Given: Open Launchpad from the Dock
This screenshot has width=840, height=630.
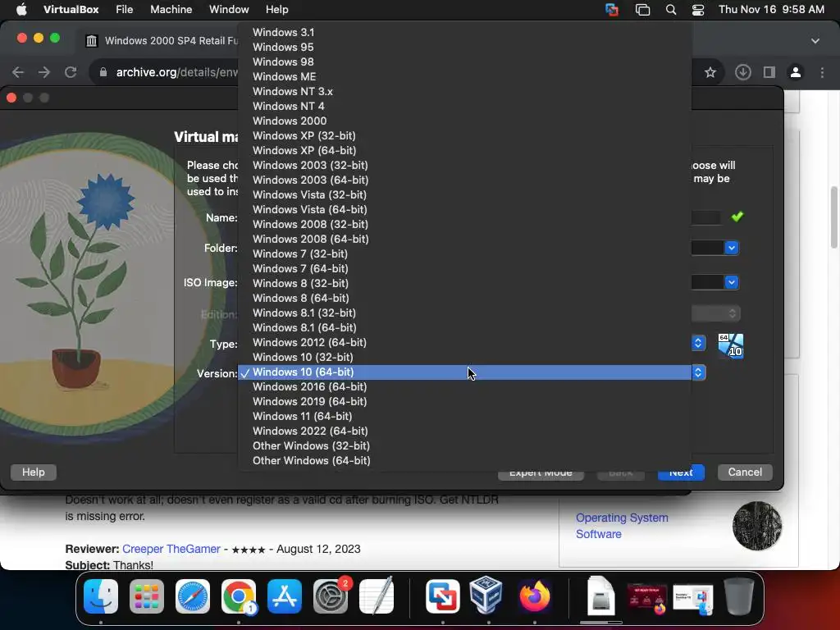Looking at the screenshot, I should point(147,596).
